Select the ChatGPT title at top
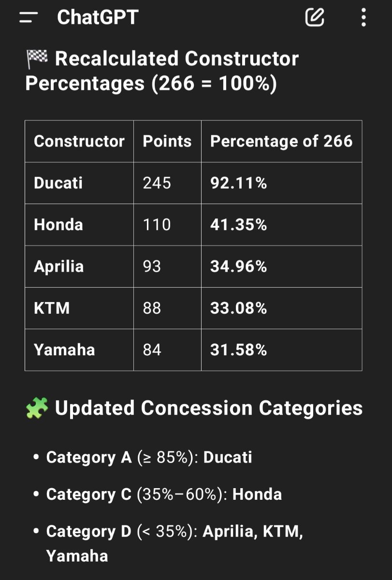Screen dimensions: 392x580 (98, 18)
